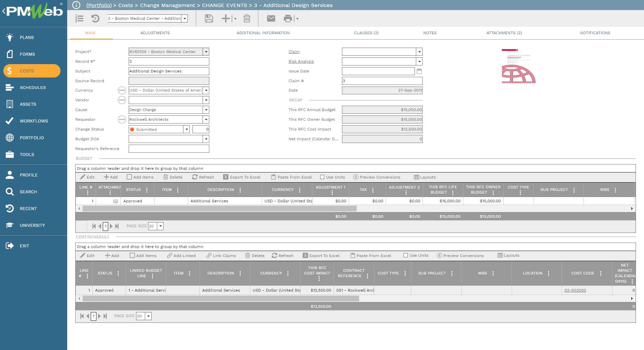The width and height of the screenshot is (644, 350).
Task: Open Schedules in the sidebar
Action: 32,88
